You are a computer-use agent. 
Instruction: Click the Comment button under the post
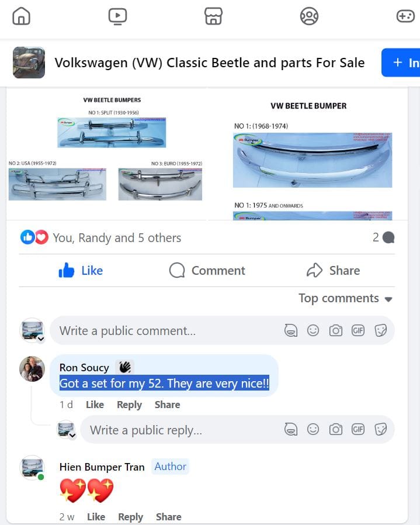pyautogui.click(x=207, y=271)
